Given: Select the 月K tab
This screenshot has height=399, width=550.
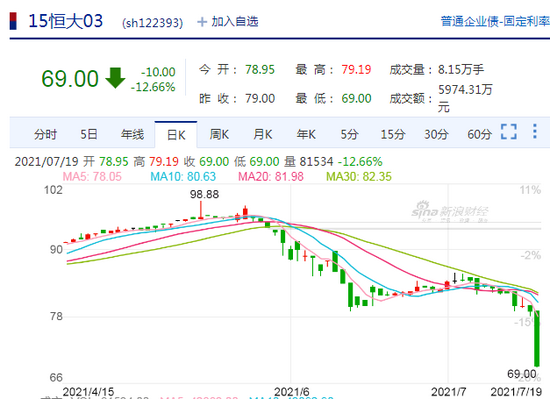Looking at the screenshot, I should point(263,134).
